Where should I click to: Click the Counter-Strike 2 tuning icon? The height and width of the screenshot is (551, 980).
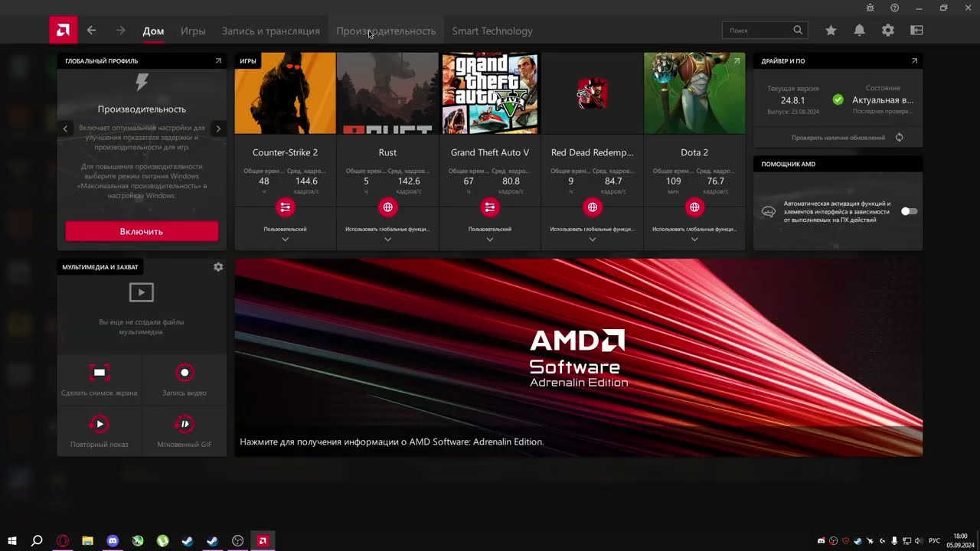click(286, 207)
